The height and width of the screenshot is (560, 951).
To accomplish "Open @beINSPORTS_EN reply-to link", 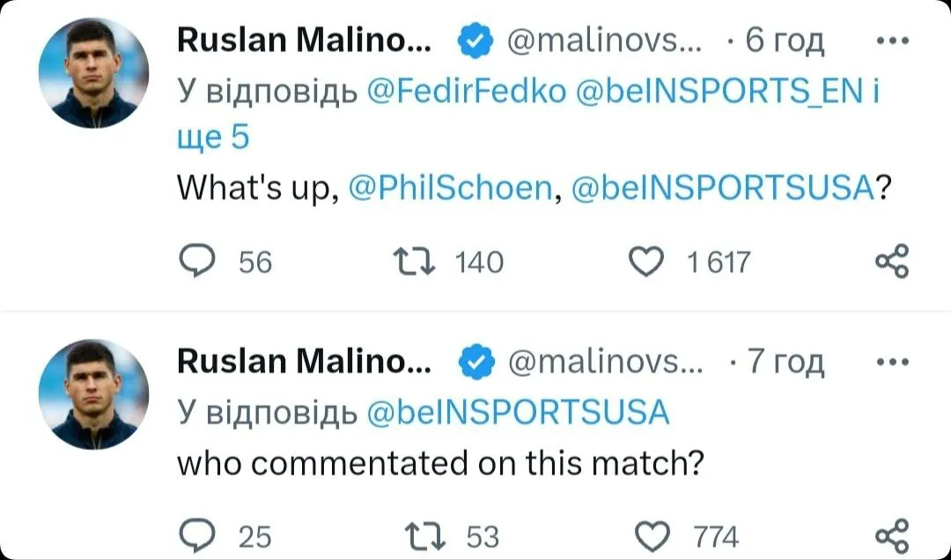I will pos(720,92).
